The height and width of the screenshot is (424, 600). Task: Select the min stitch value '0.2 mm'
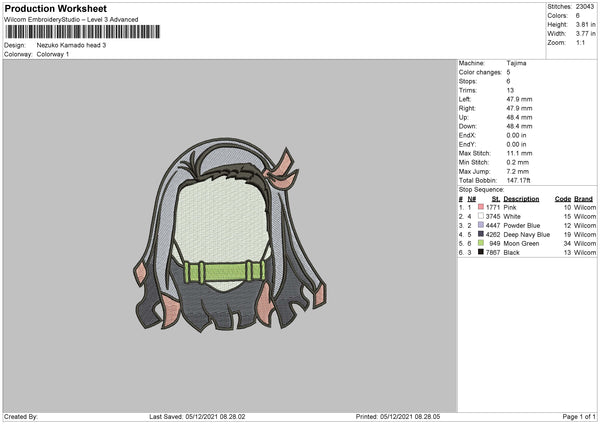[518, 163]
